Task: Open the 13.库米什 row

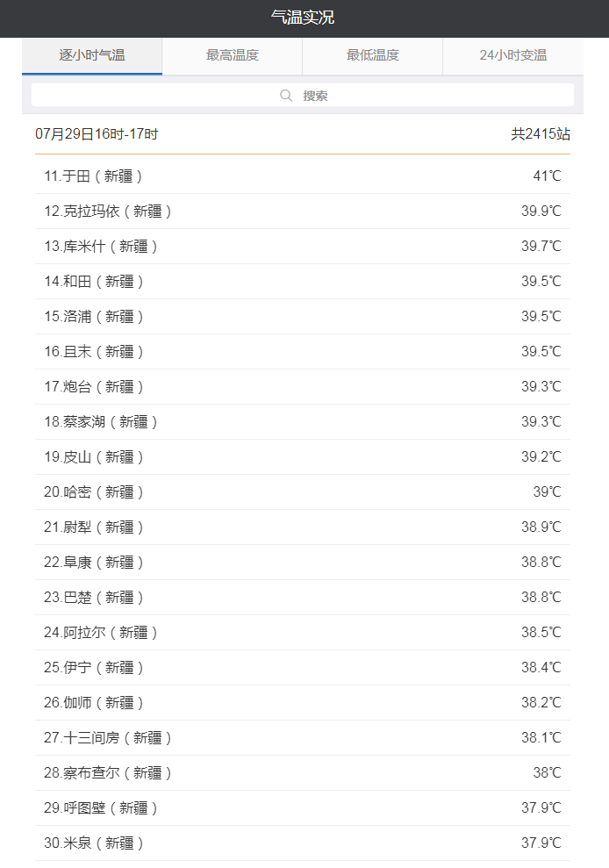Action: point(101,247)
